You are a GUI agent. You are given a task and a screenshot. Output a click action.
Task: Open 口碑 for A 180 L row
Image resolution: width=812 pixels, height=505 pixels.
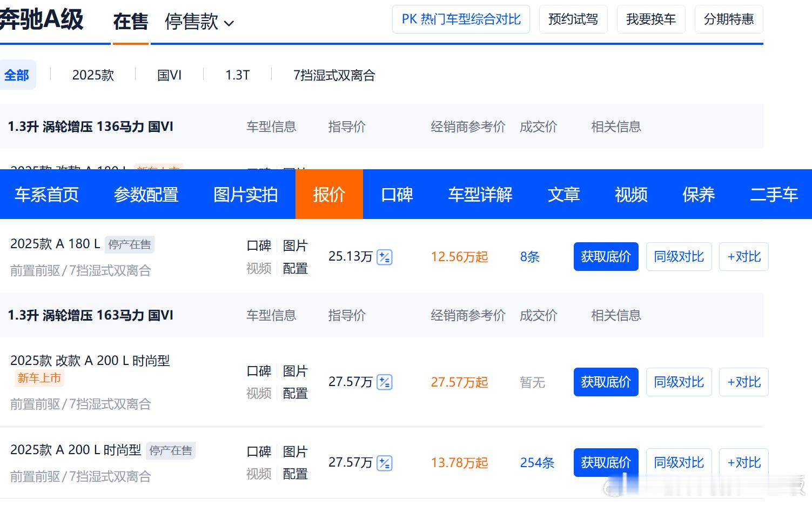259,246
